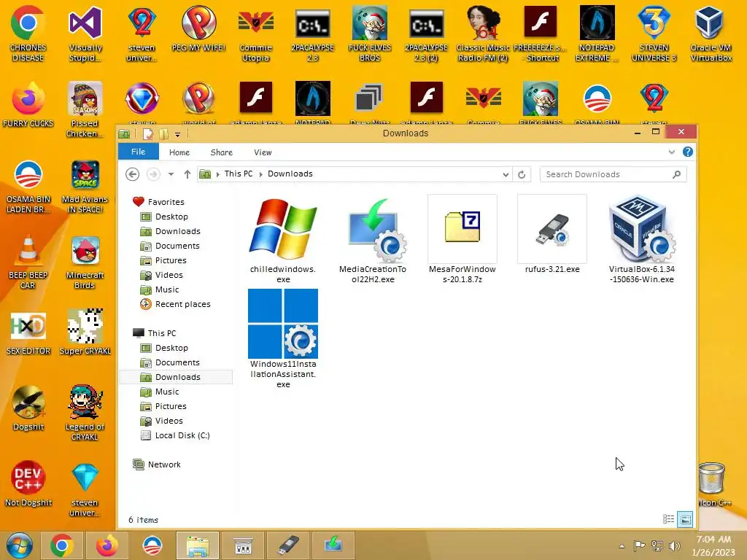
Task: Expand the ribbon chevron
Action: [672, 152]
